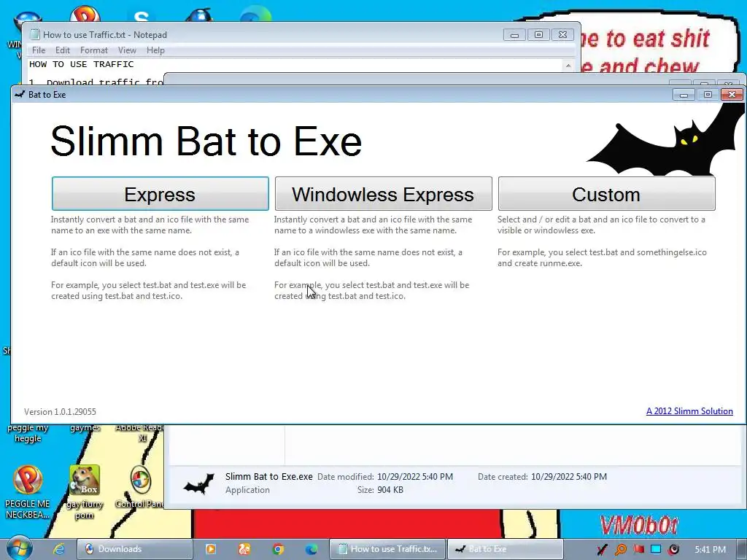The image size is (747, 560).
Task: Click the Size 904 KB value
Action: pos(390,489)
